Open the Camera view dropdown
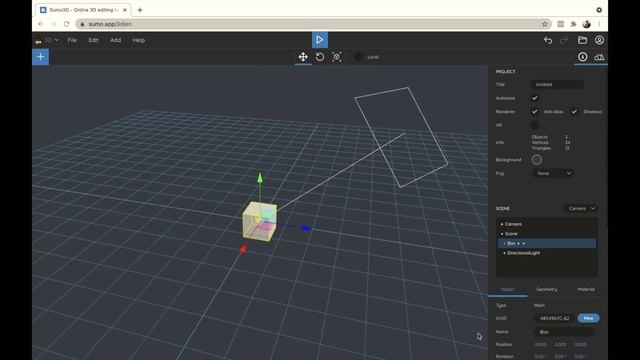Viewport: 640px width, 360px height. click(581, 209)
